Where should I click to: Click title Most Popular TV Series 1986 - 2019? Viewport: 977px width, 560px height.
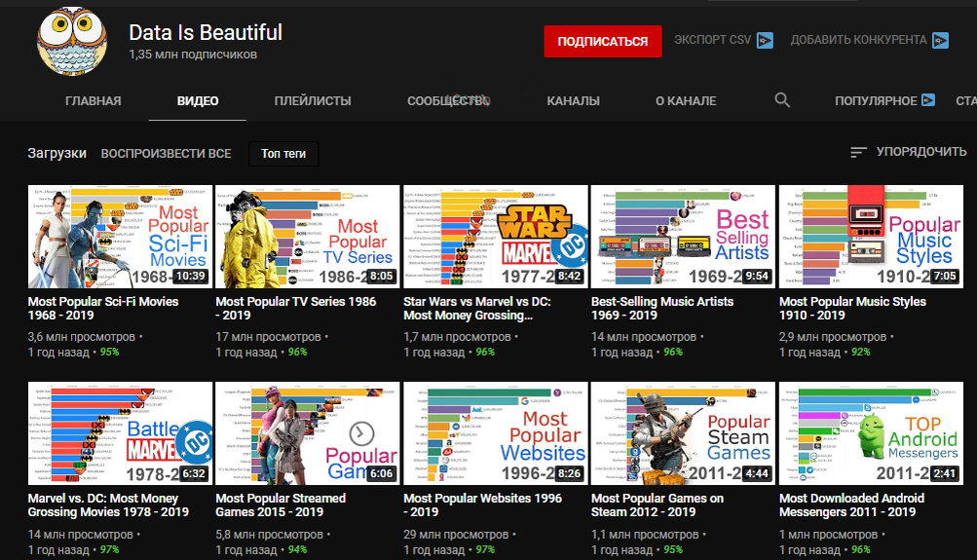coord(296,309)
